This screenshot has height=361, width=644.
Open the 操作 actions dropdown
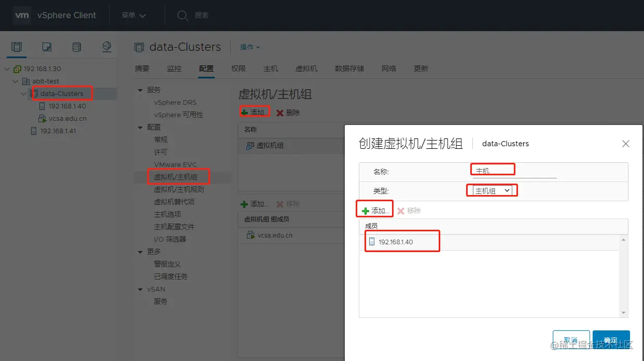pos(250,47)
